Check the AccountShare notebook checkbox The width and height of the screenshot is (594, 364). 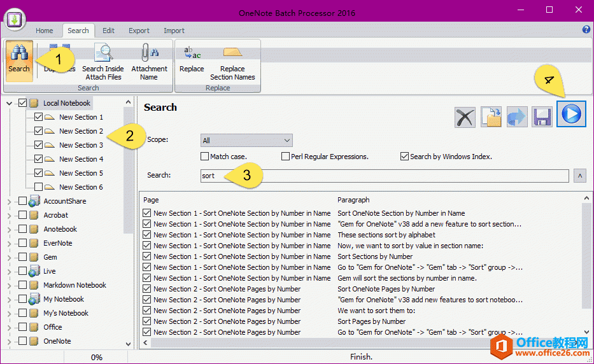23,201
